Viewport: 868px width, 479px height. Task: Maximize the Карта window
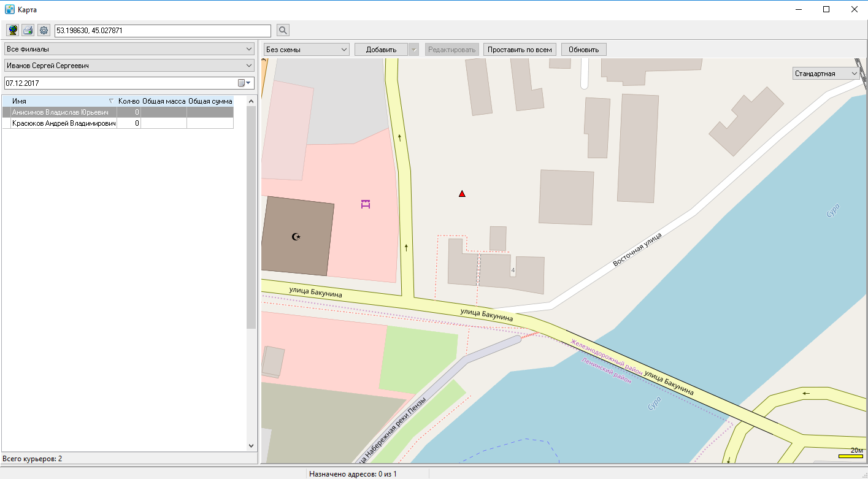point(826,9)
